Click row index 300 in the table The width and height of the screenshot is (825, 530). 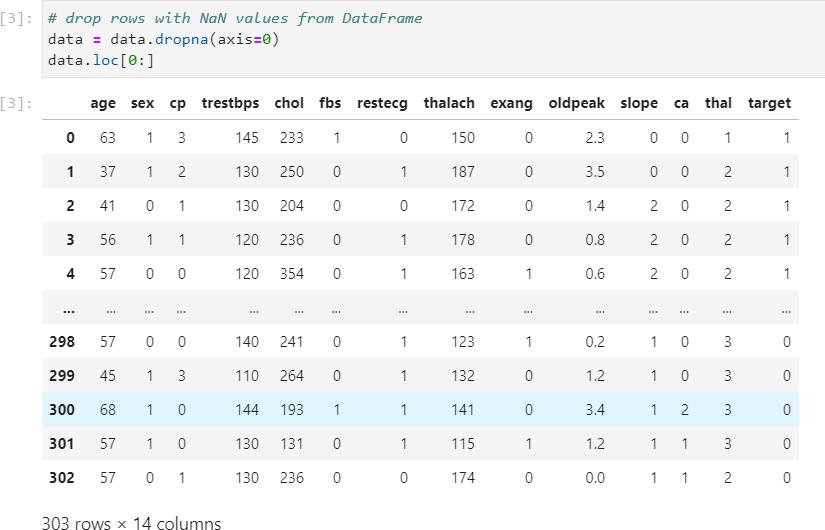61,410
